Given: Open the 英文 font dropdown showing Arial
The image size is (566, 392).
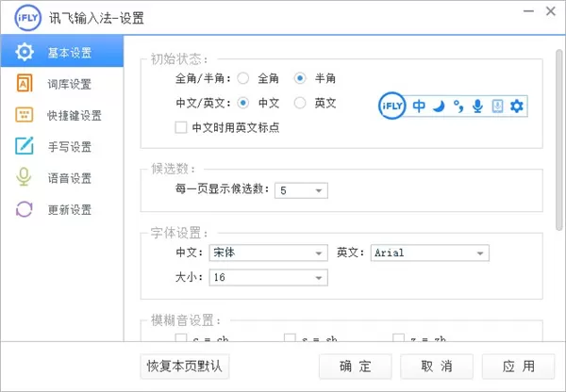Looking at the screenshot, I should (430, 253).
